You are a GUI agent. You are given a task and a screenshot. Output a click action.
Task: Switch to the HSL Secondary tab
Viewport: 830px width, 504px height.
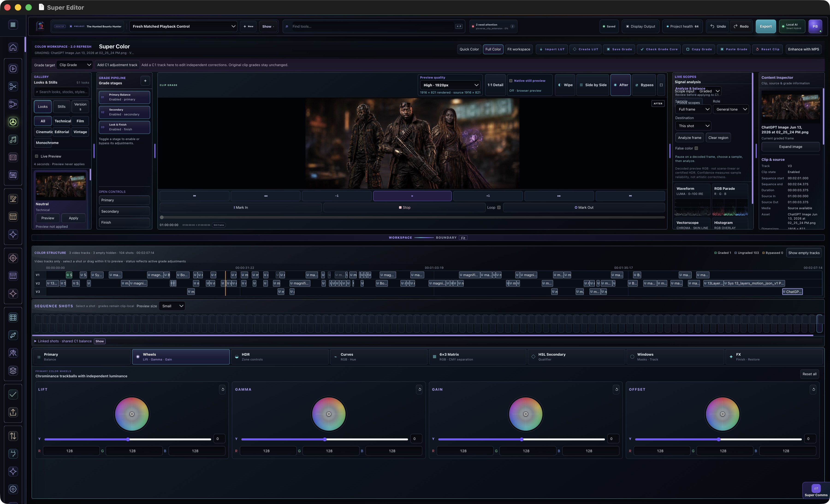[x=576, y=357]
